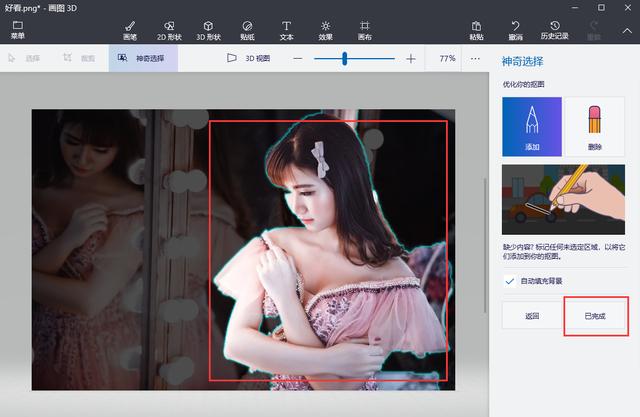Open the 历史记录 history panel
640x417 pixels.
[x=554, y=31]
